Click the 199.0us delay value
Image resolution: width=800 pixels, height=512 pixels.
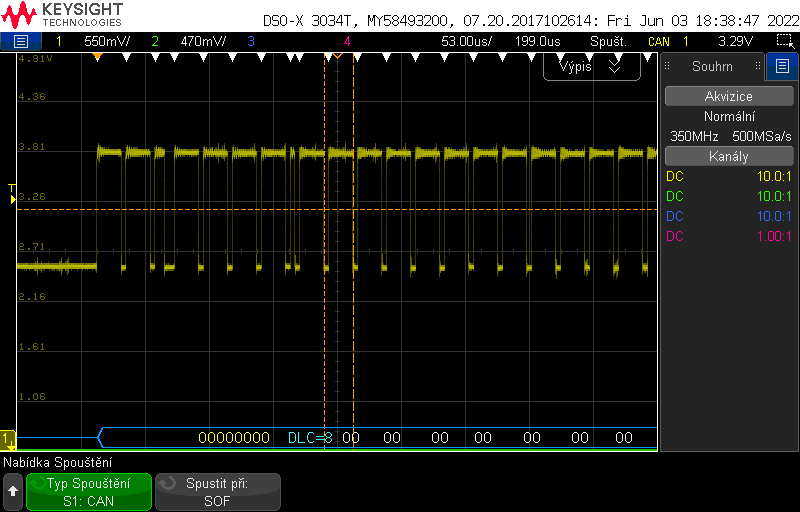(538, 41)
